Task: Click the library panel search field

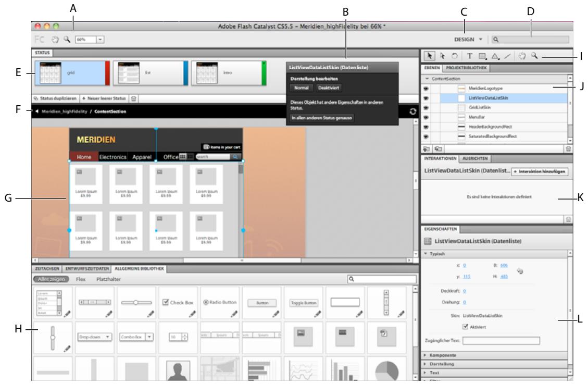Action: [x=382, y=279]
